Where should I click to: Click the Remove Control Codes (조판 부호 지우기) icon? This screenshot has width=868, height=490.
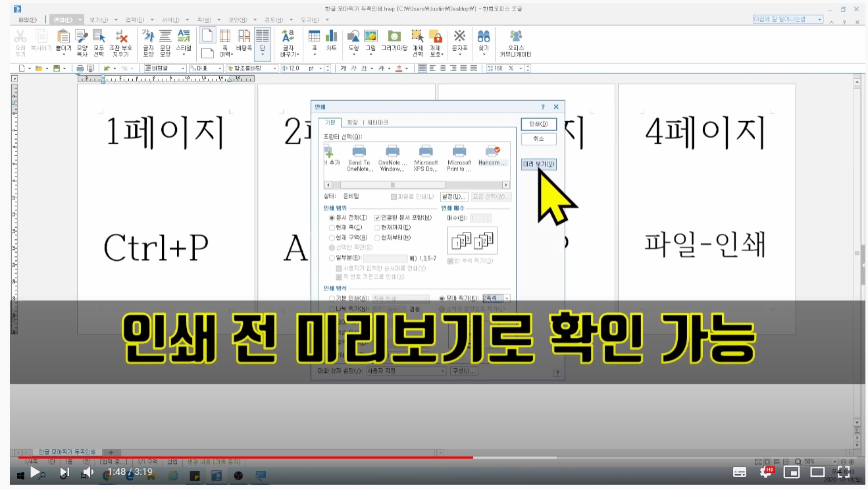pos(121,43)
